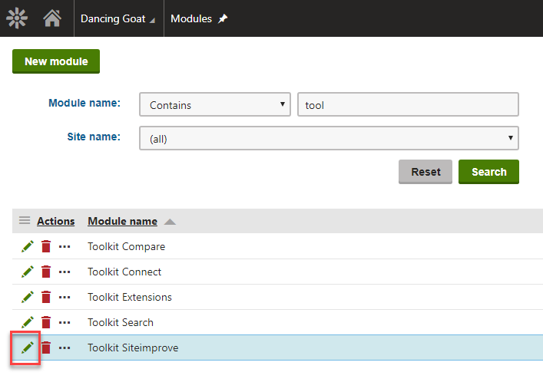
Task: Click the Module name text field
Action: point(408,105)
